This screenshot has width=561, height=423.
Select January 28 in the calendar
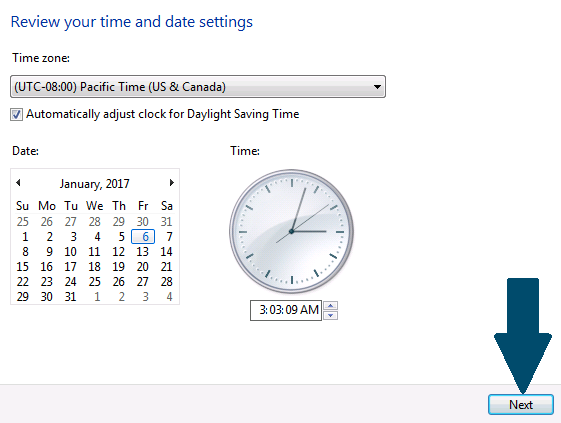(x=166, y=282)
